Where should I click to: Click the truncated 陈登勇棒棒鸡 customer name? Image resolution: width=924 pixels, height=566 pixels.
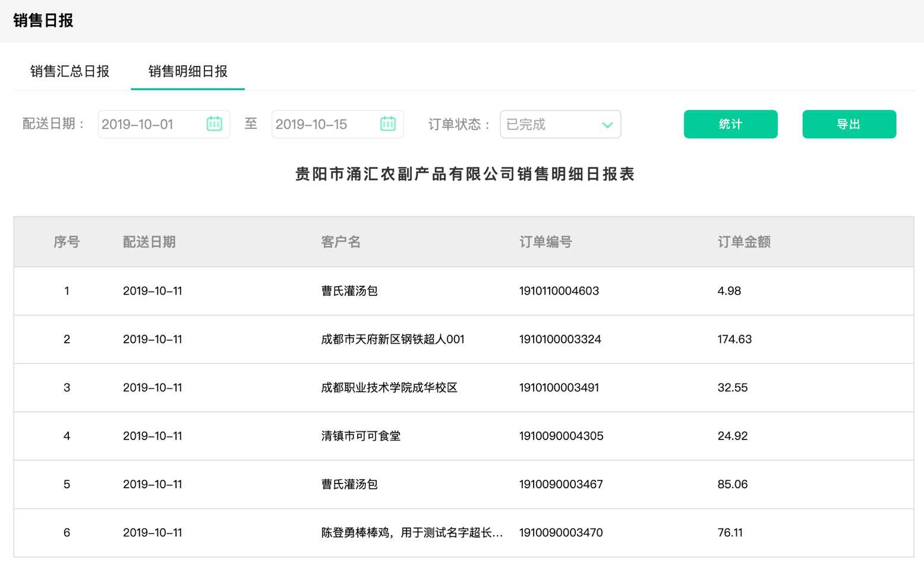coord(411,533)
